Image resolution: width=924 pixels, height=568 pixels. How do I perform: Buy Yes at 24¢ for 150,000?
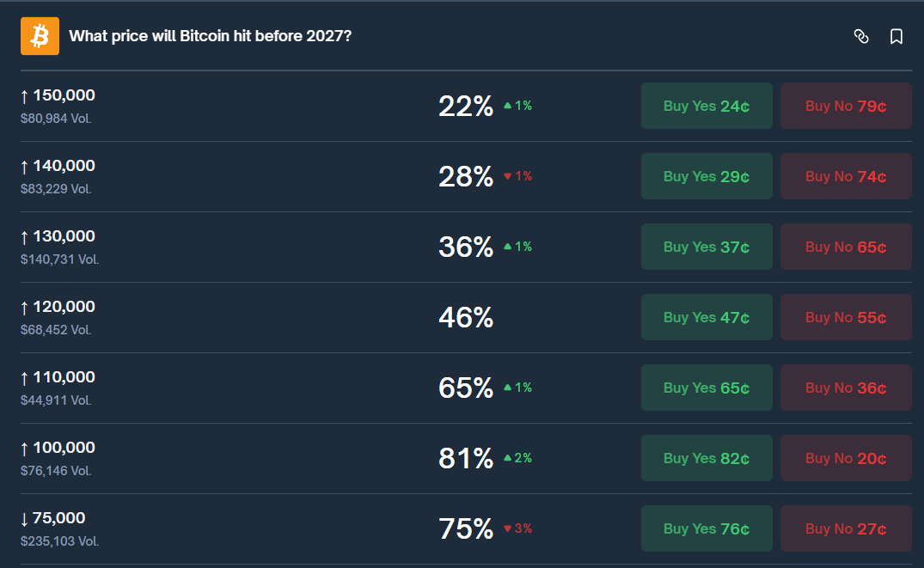point(707,105)
